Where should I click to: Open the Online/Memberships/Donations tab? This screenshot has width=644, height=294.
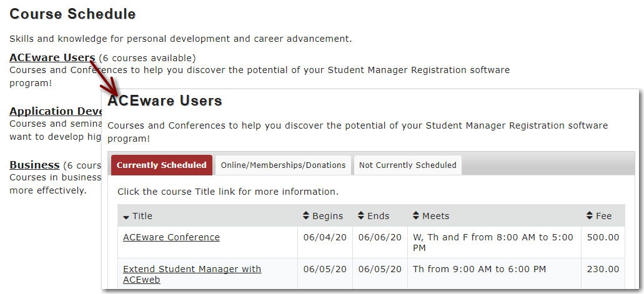point(283,165)
